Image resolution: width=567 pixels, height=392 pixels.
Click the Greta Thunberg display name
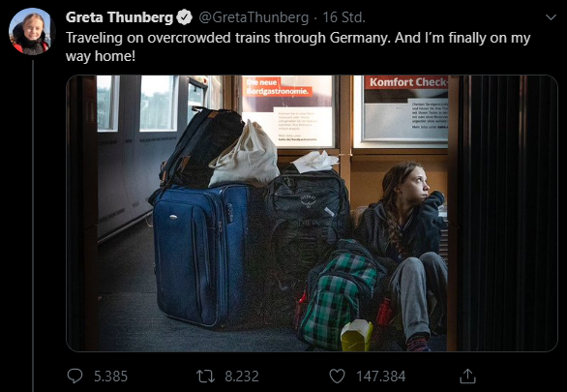[119, 17]
